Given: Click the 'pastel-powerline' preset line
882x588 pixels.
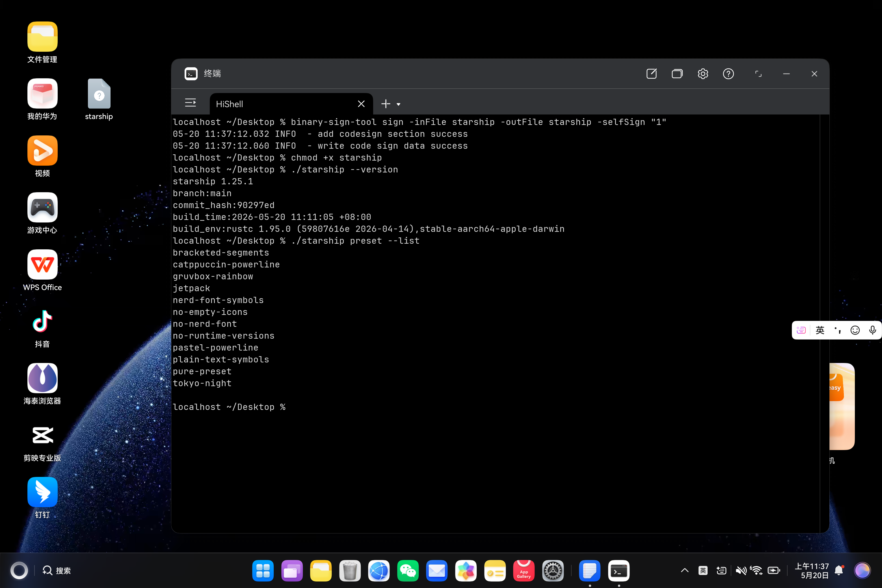Looking at the screenshot, I should point(215,348).
